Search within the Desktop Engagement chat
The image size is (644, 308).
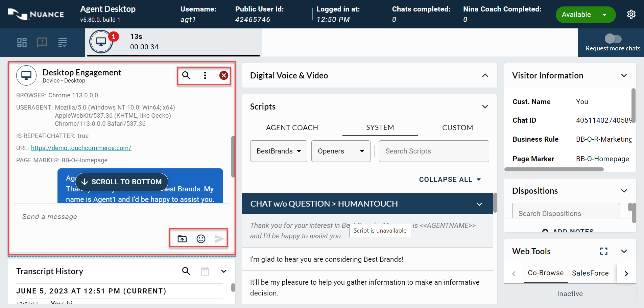point(186,75)
